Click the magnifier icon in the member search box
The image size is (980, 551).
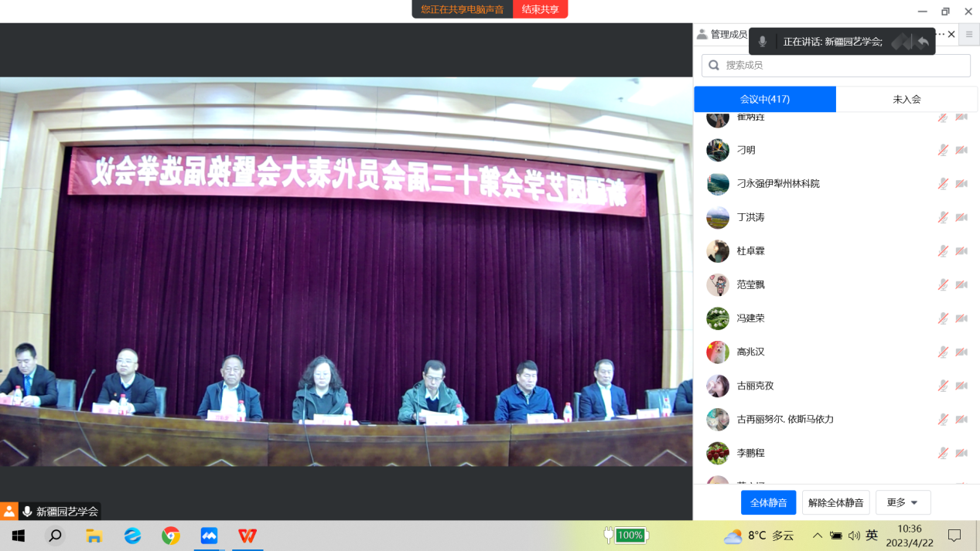714,66
